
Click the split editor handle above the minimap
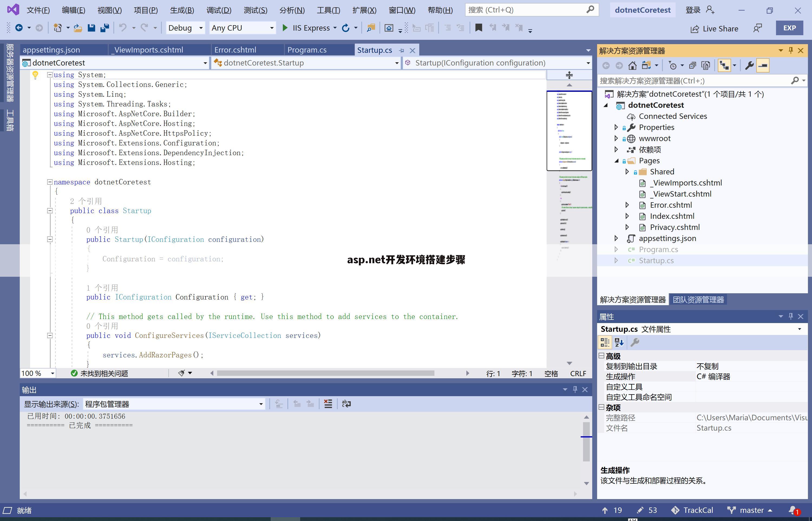click(569, 75)
